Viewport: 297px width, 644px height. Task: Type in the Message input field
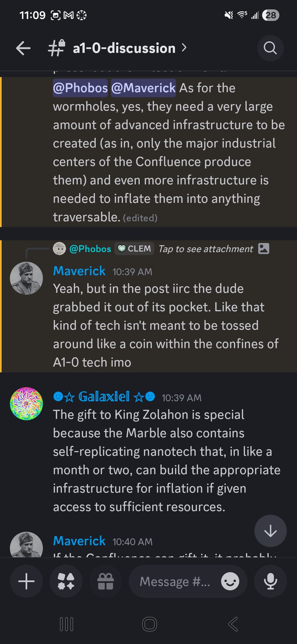(x=175, y=581)
